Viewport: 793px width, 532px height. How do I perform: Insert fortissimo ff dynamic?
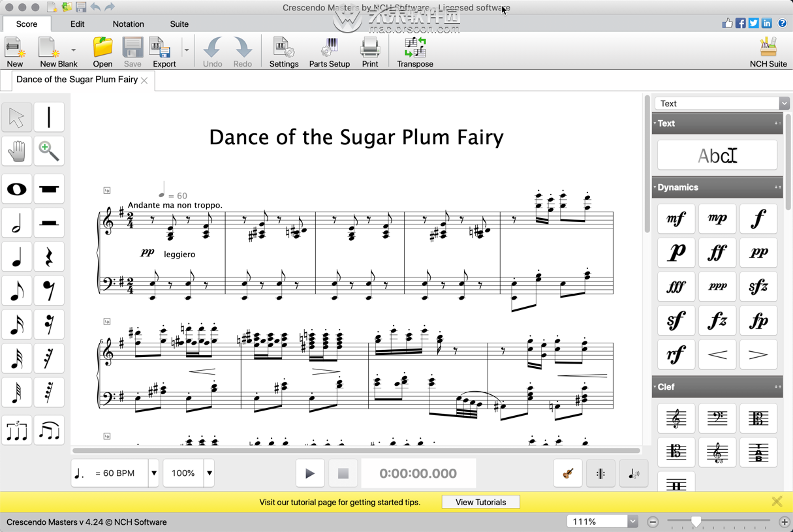click(x=717, y=253)
